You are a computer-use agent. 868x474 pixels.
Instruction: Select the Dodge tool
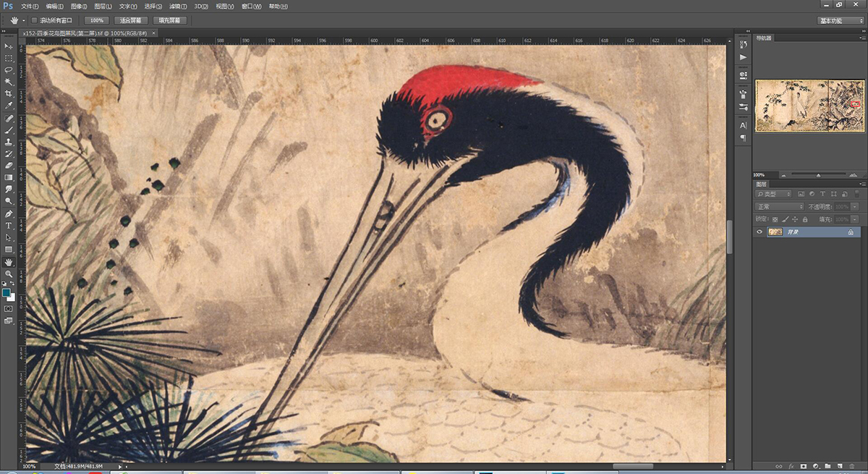tap(9, 200)
